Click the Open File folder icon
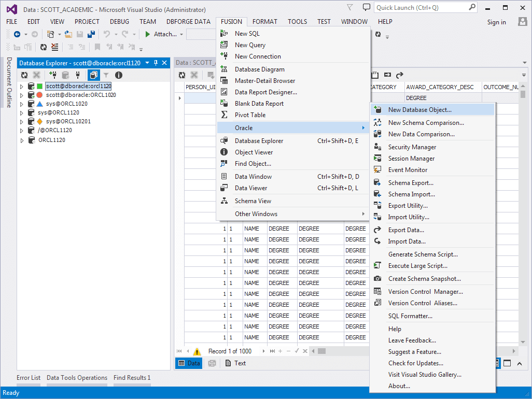Screen dimensions: 532x399 tap(68, 34)
